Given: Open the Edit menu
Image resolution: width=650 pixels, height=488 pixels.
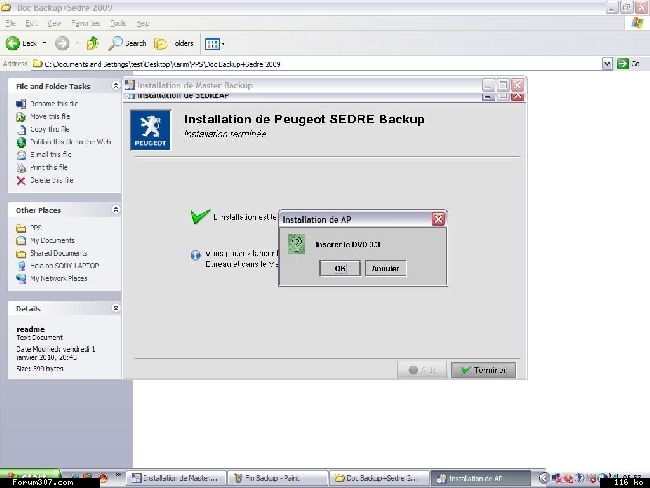Looking at the screenshot, I should (31, 23).
